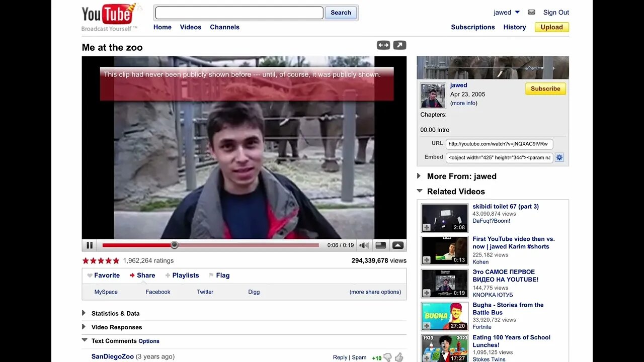The width and height of the screenshot is (644, 362).
Task: Open skibidi toilet 67 (part 3) title
Action: [506, 207]
